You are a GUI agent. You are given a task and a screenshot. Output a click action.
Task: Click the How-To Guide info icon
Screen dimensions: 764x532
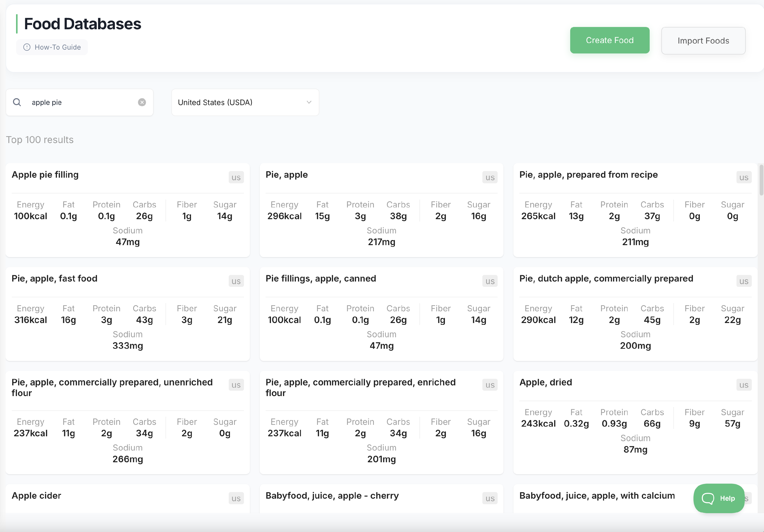click(x=27, y=47)
